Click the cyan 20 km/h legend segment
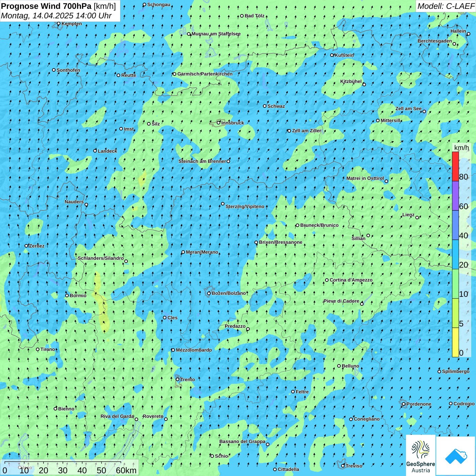The height and width of the screenshot is (476, 476). (455, 255)
